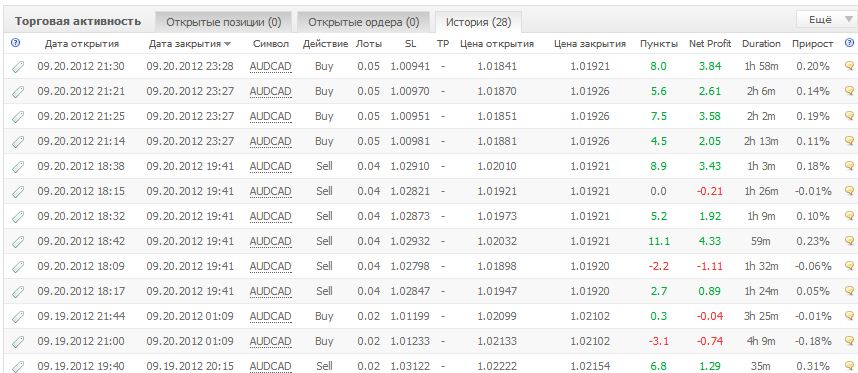Open the comment bubble on the 3.84 profit row
Viewport: 858px width, 373px height.
850,66
